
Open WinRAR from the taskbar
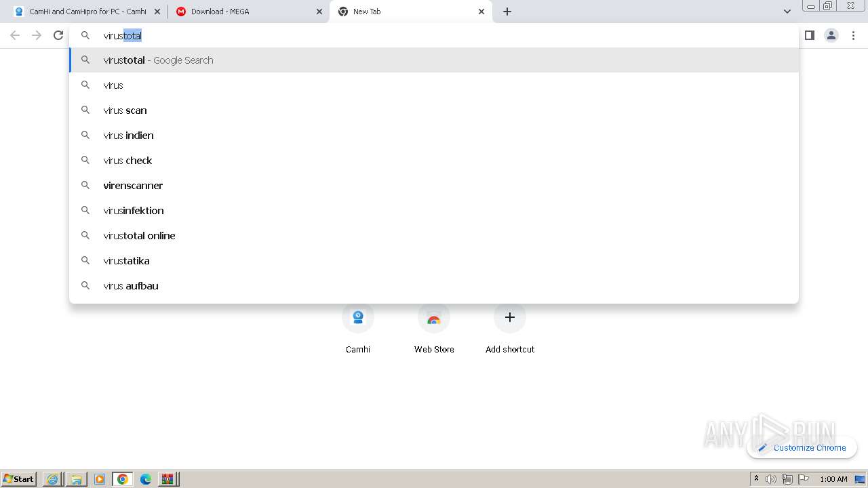coord(168,479)
